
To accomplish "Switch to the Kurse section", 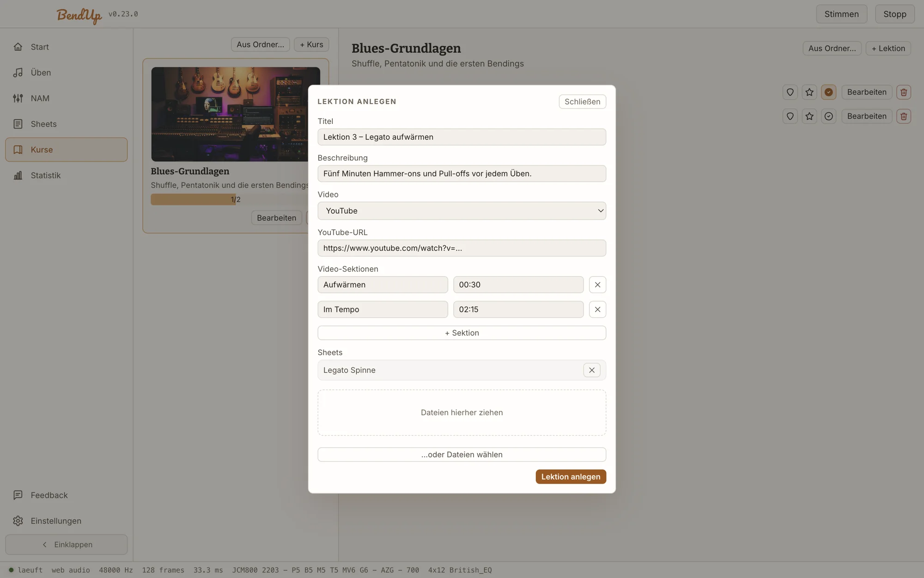I will [x=67, y=149].
